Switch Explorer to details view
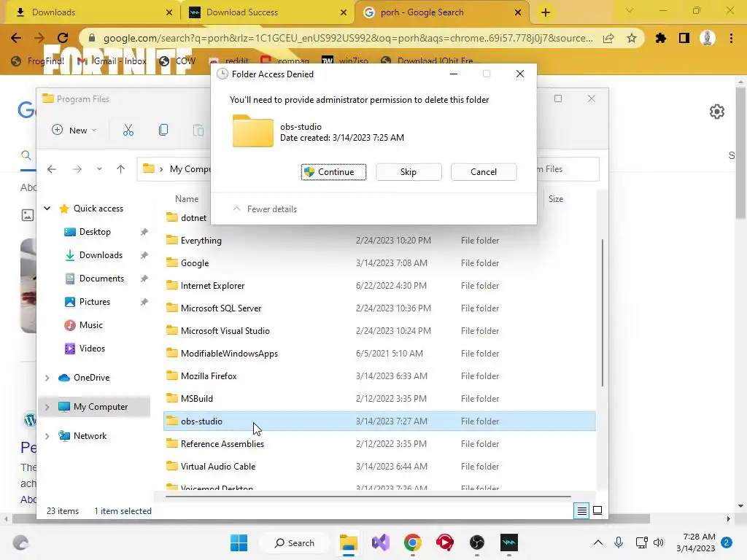 pos(581,511)
